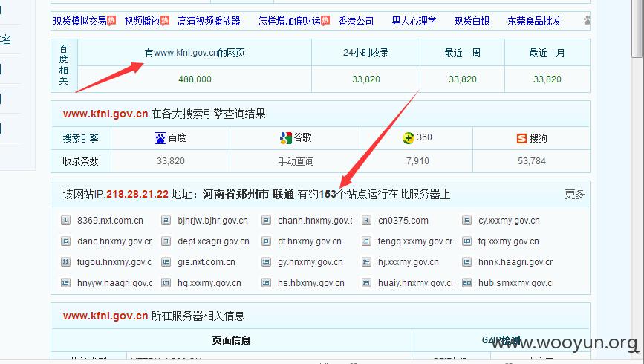
Task: Click the 最近一周 value 33,820
Action: point(463,79)
